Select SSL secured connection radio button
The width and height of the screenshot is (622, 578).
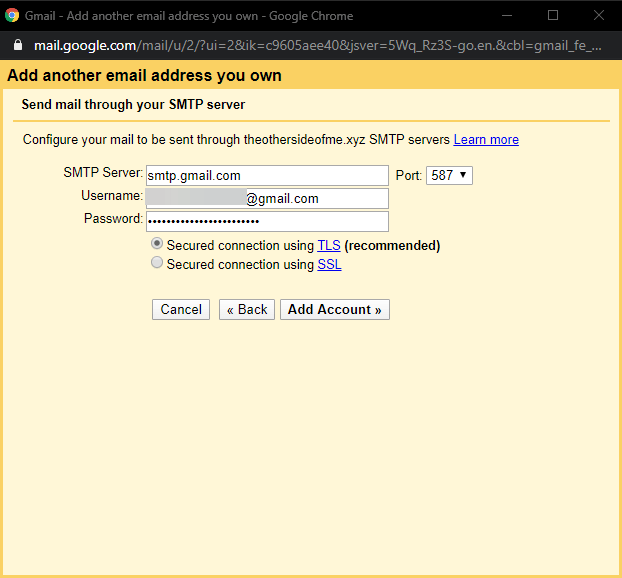[157, 263]
